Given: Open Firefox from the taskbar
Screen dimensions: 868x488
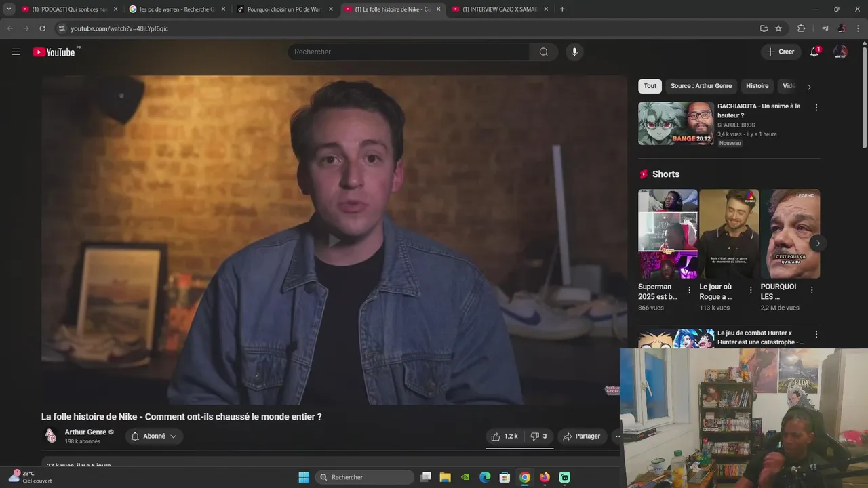Looking at the screenshot, I should point(545,477).
